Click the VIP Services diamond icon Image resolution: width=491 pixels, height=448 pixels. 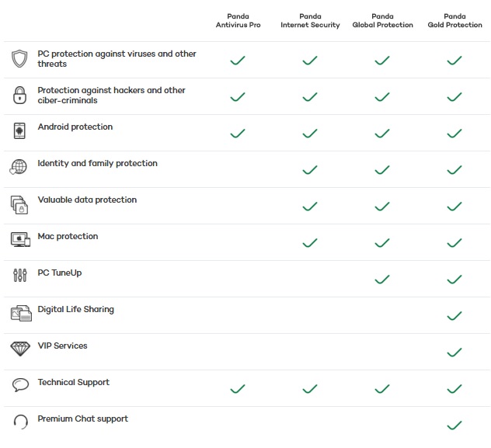click(19, 349)
